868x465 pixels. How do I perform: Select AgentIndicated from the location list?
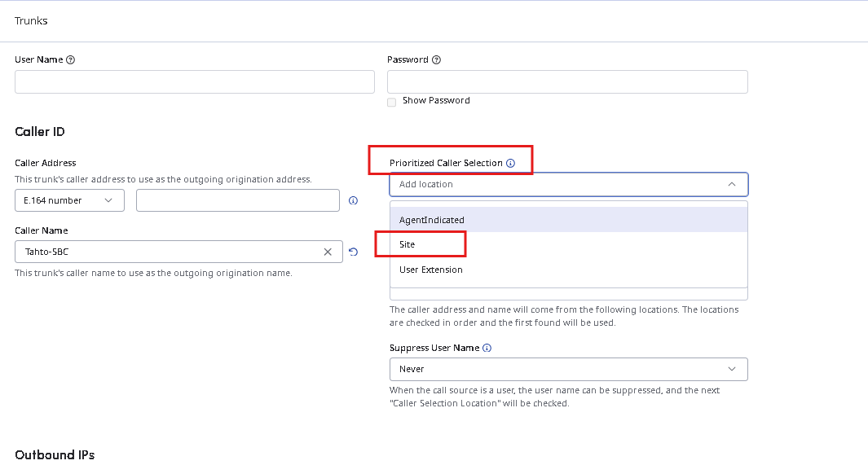pos(432,220)
